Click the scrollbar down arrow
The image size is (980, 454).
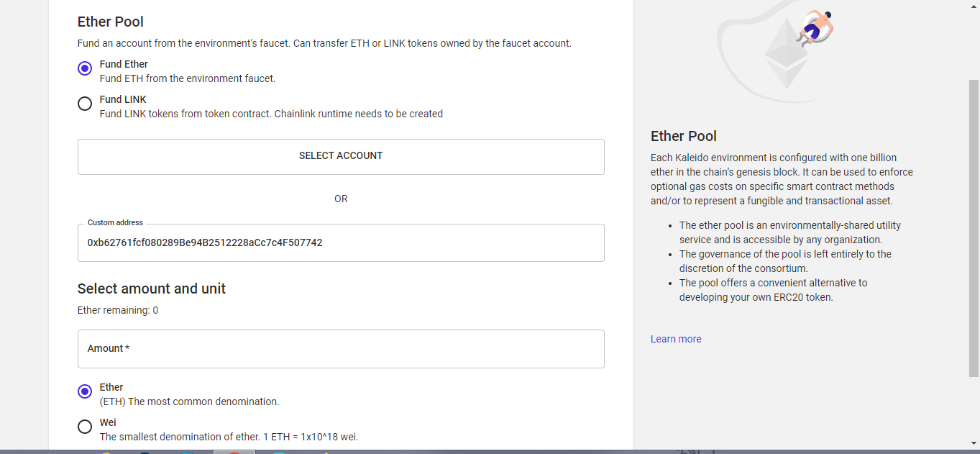pos(974,443)
